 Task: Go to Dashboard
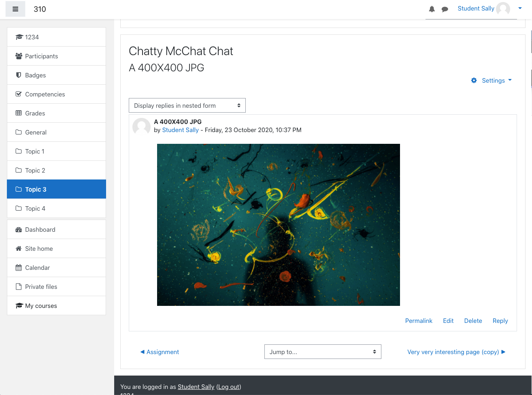pyautogui.click(x=57, y=229)
